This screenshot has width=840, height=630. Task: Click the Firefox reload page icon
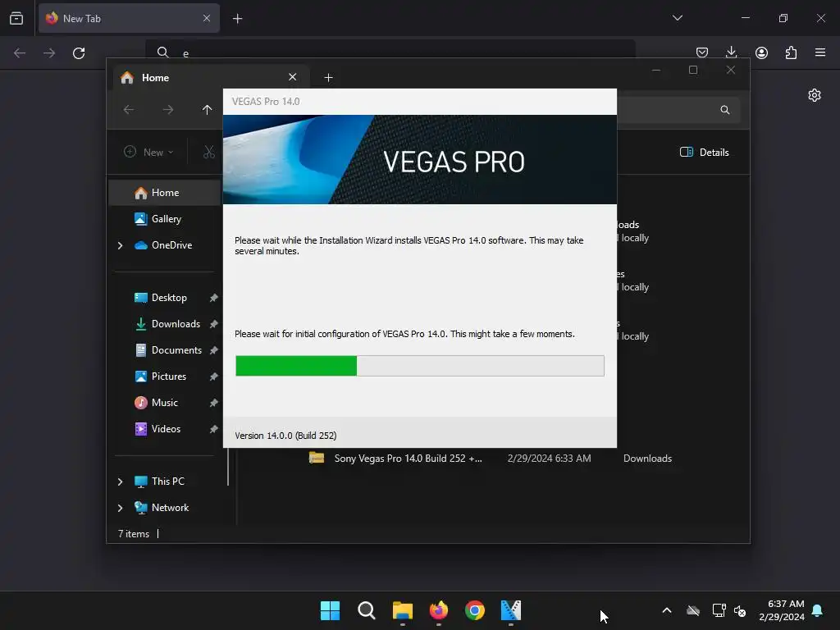pos(79,53)
